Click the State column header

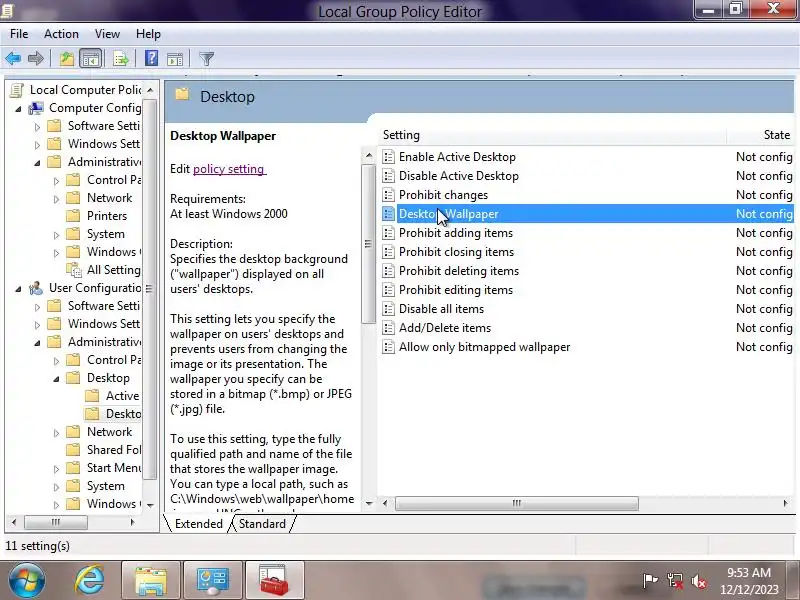coord(761,135)
